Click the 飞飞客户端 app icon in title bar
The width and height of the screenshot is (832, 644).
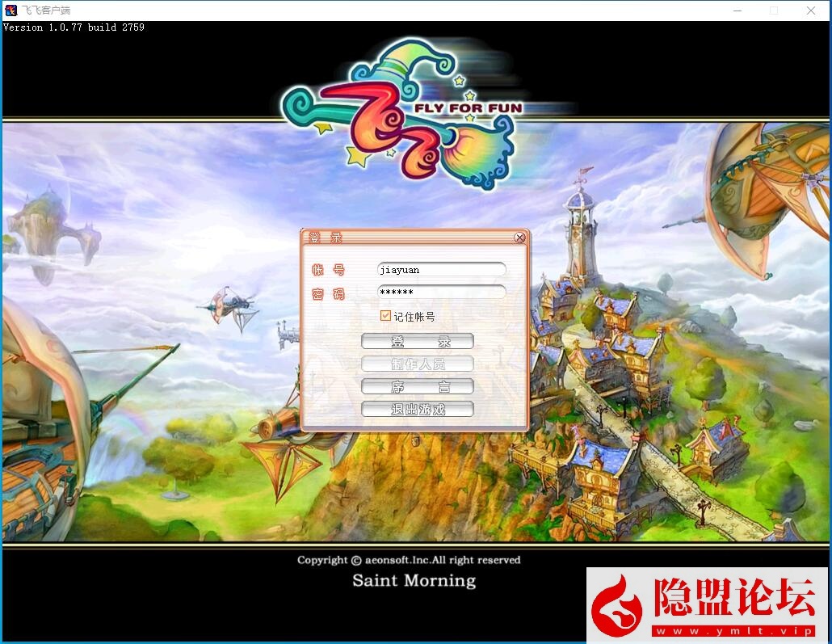point(11,10)
